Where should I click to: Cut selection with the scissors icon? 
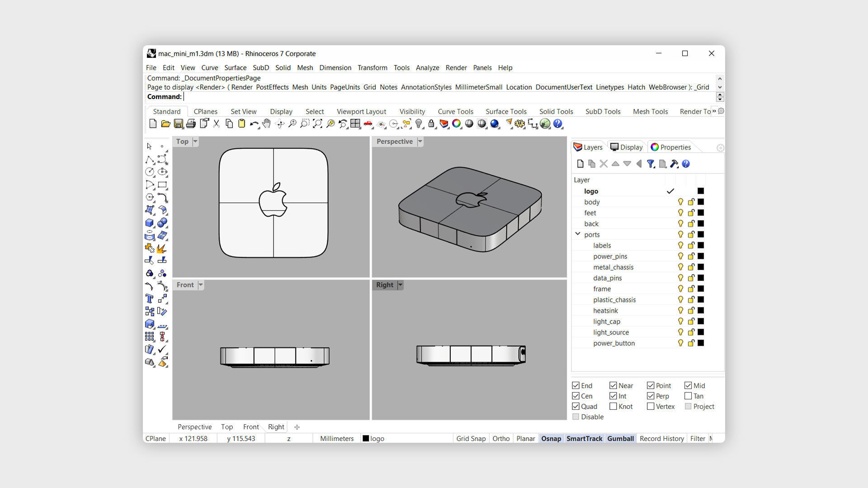click(217, 124)
